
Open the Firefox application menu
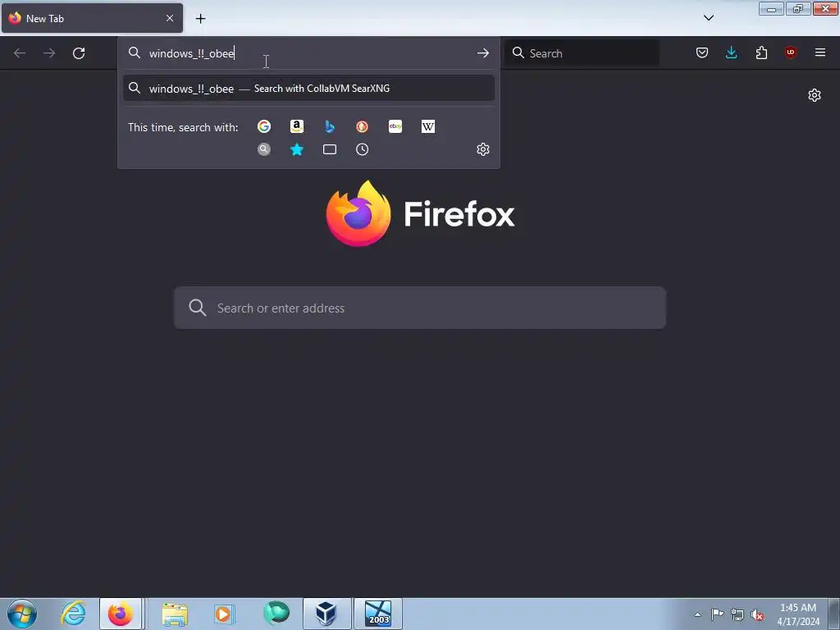point(819,52)
